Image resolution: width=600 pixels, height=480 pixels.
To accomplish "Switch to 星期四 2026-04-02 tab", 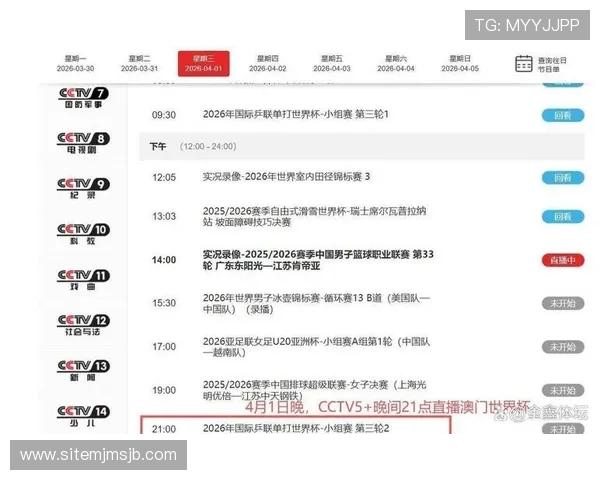I will [267, 64].
